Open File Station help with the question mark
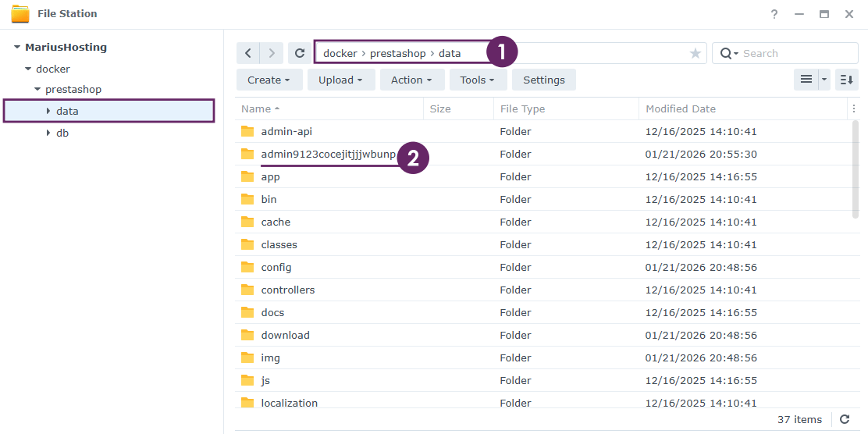Image resolution: width=868 pixels, height=434 pixels. click(774, 14)
